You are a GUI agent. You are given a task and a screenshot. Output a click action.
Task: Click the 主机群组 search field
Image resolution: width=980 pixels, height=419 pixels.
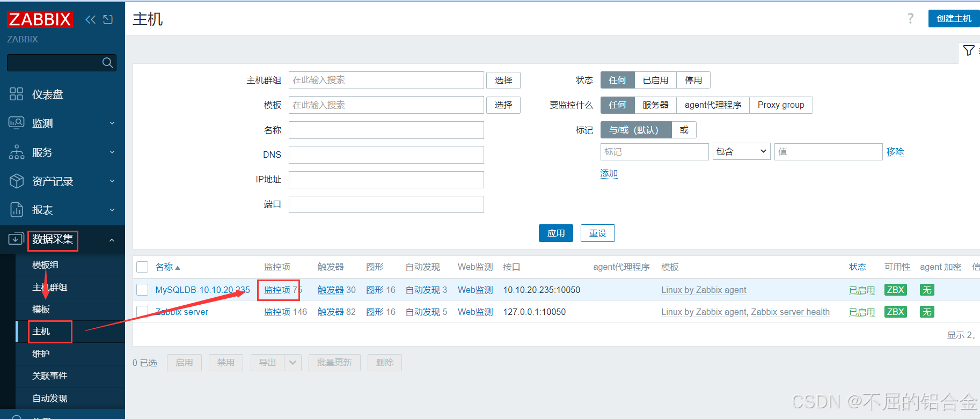386,80
